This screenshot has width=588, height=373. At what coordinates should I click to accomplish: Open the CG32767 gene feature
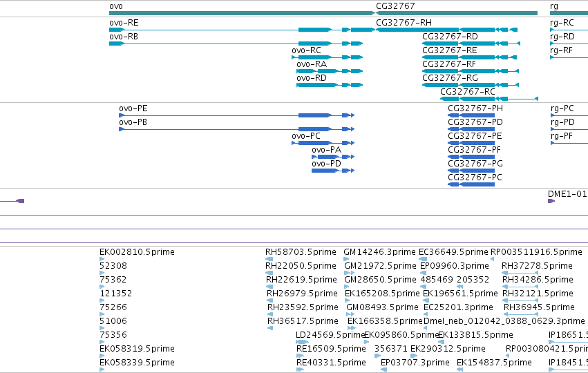tap(457, 13)
